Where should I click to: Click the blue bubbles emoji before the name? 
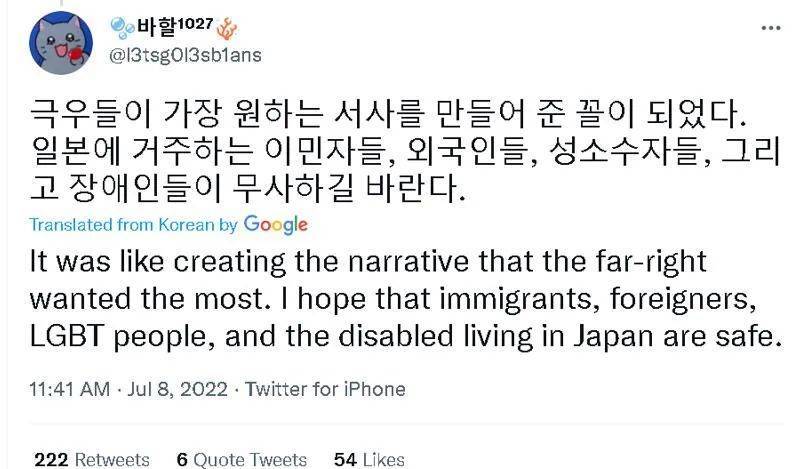click(x=120, y=26)
